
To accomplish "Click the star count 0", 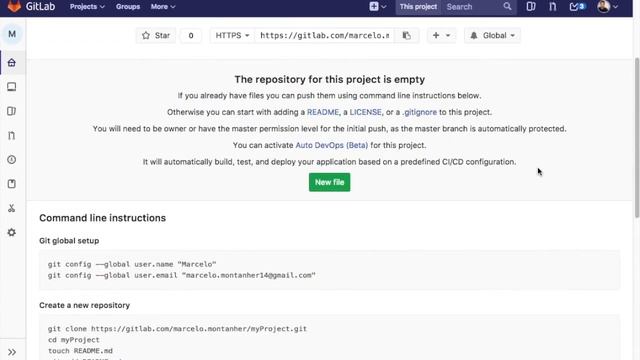I will [x=191, y=36].
